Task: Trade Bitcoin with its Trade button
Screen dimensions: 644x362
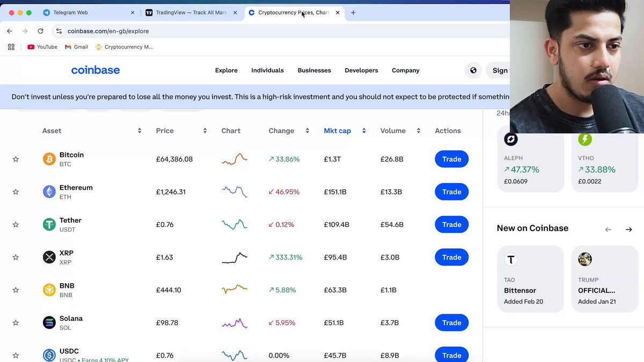Action: click(x=451, y=159)
